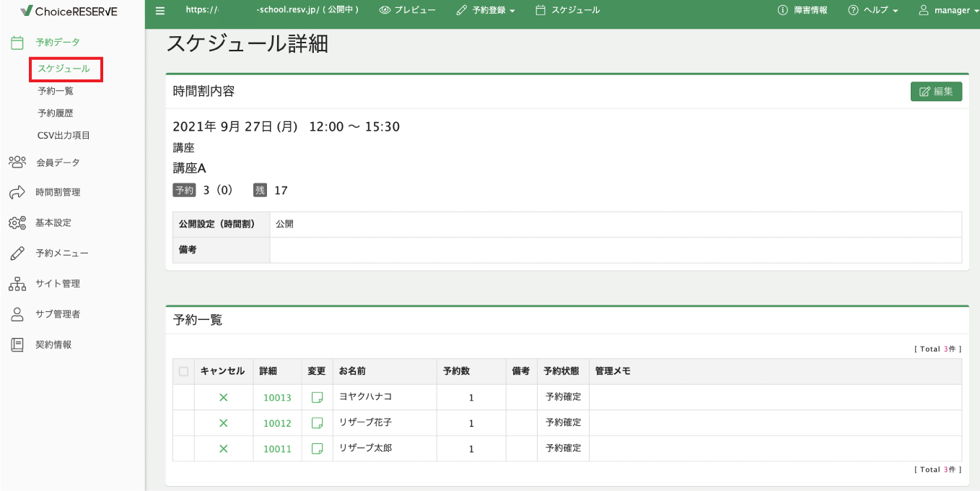This screenshot has width=980, height=491.
Task: Click the 予約状態 column header
Action: tap(561, 371)
